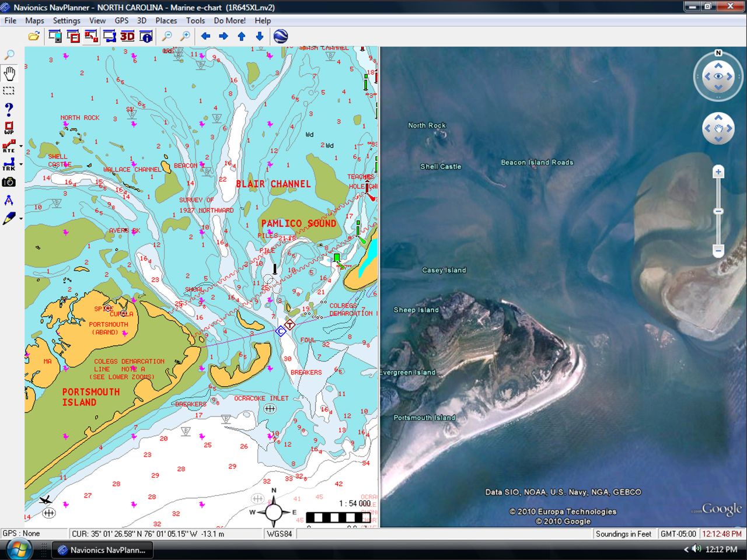Adjust the Google Earth zoom slider handle
This screenshot has height=560, width=747.
[x=718, y=211]
